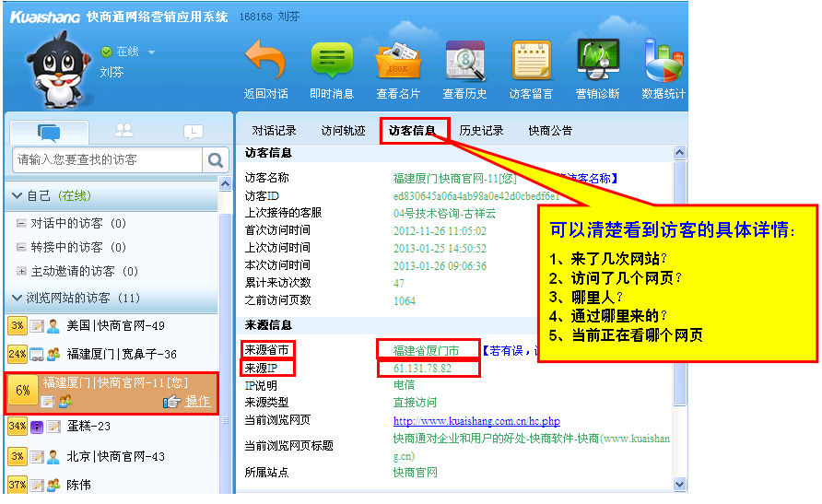Viewport: 822px width, 504px height.
Task: Launch 营销诊断 monitor icon
Action: pyautogui.click(x=597, y=61)
